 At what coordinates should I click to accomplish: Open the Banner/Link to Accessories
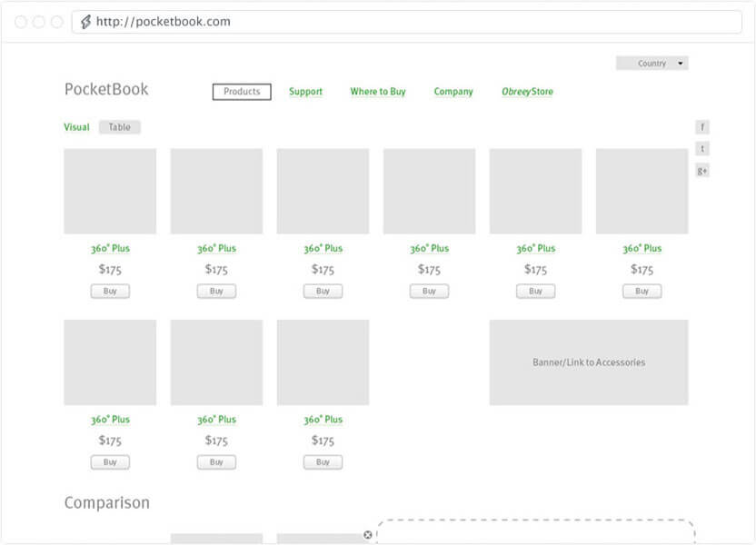pos(589,362)
